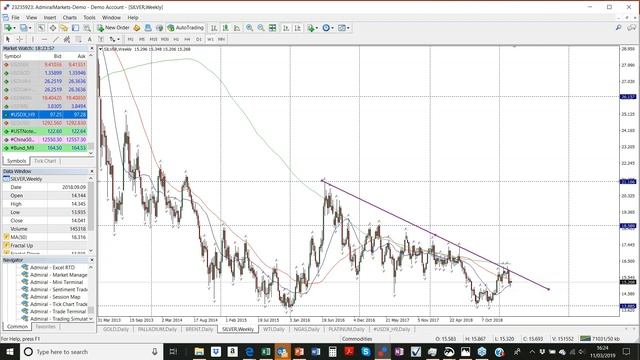Close the Data Window panel
The height and width of the screenshot is (360, 640).
point(91,171)
